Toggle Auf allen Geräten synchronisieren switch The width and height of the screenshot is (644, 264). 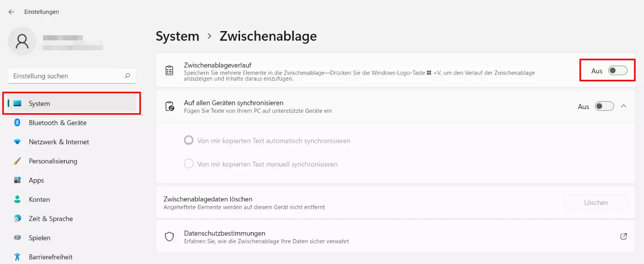[x=605, y=106]
